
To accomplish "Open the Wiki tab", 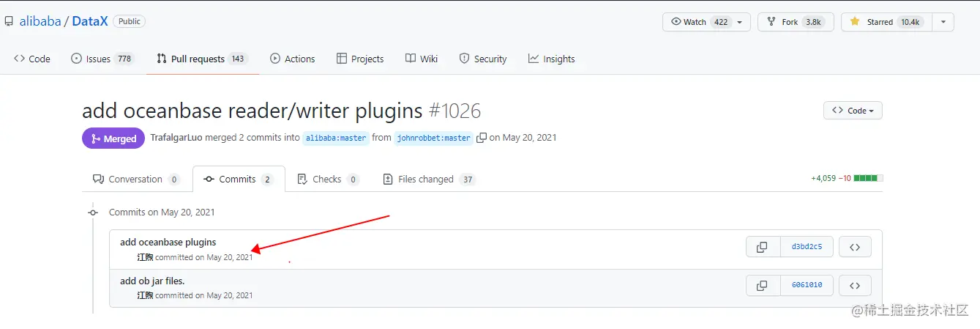I will [422, 59].
